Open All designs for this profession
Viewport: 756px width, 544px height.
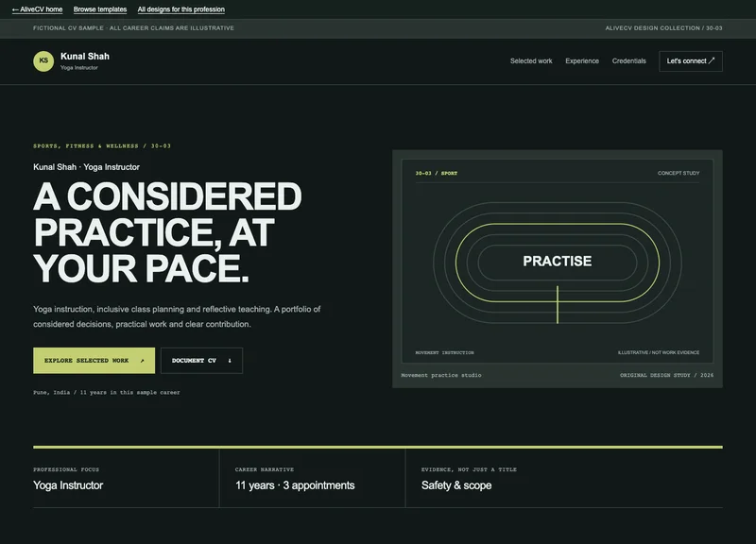pos(180,9)
